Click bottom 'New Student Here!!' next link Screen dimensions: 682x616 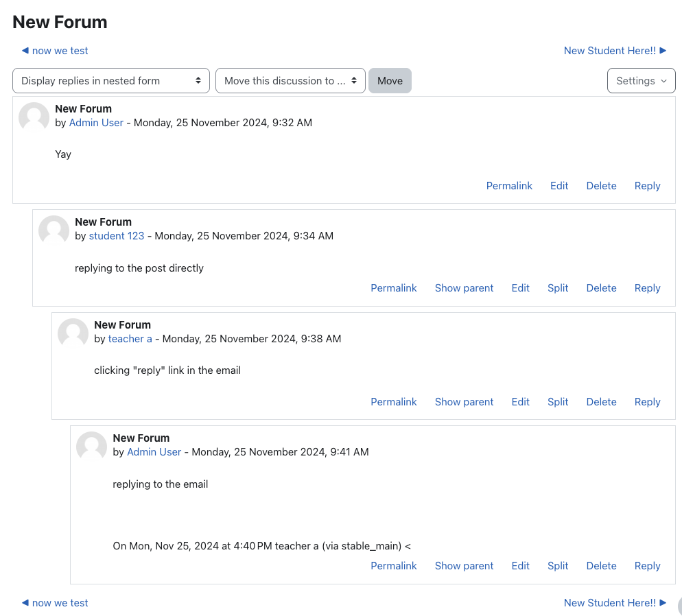(615, 603)
